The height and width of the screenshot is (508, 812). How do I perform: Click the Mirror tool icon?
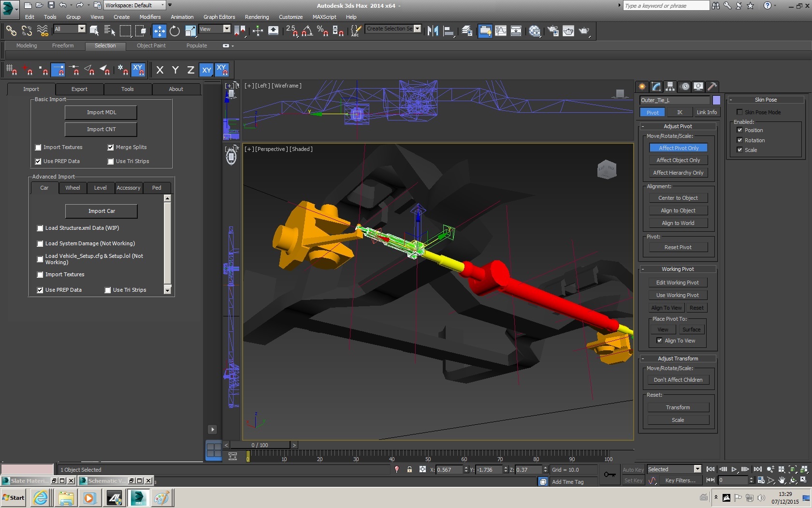coord(433,31)
